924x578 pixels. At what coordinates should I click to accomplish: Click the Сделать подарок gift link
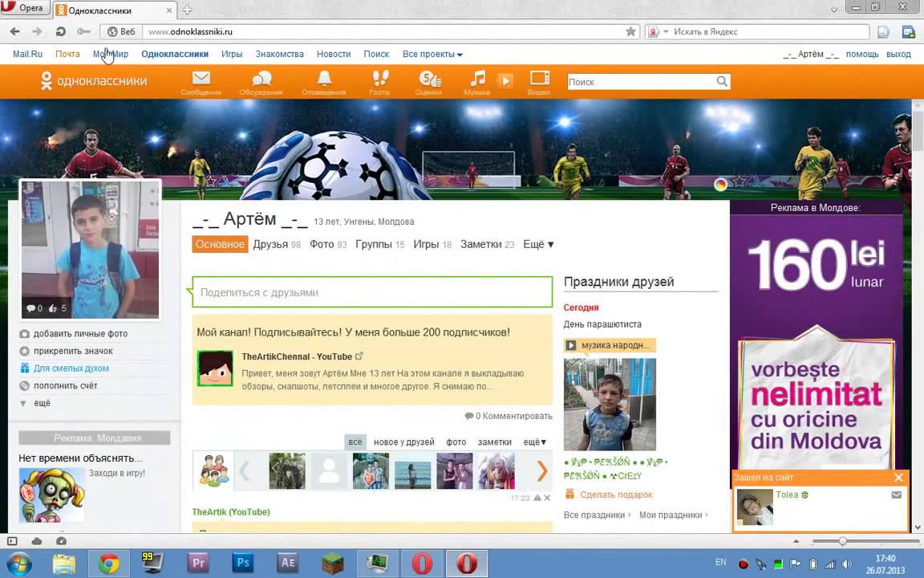tap(616, 495)
